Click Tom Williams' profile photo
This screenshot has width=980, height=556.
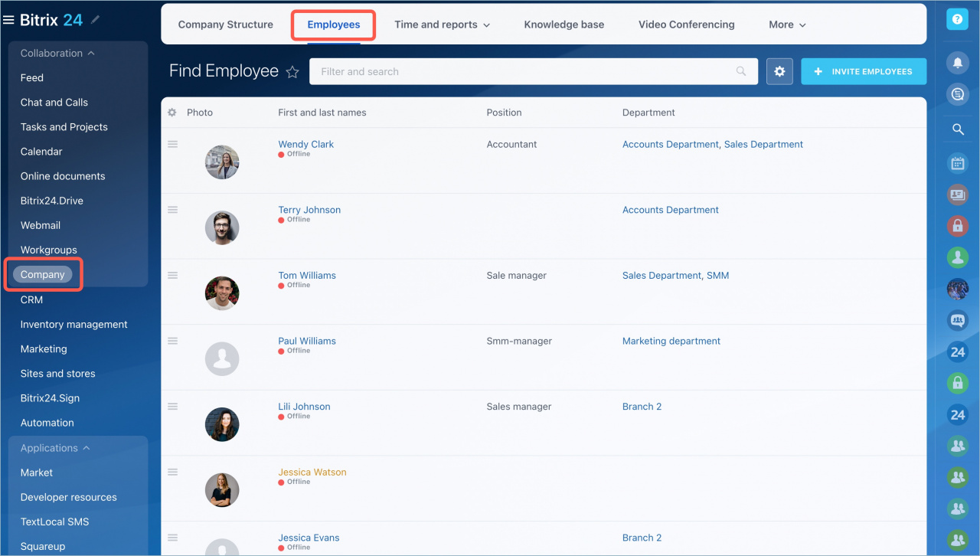click(222, 293)
